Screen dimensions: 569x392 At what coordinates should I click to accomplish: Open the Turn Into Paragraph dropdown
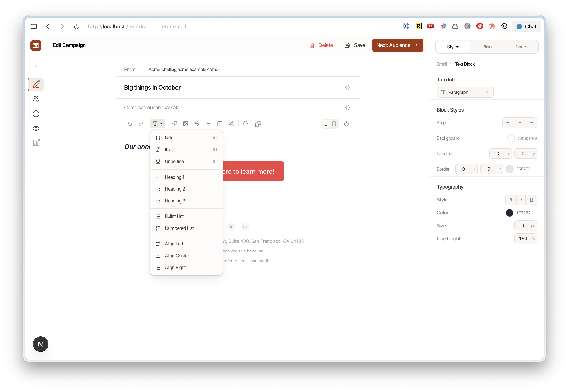tap(465, 92)
